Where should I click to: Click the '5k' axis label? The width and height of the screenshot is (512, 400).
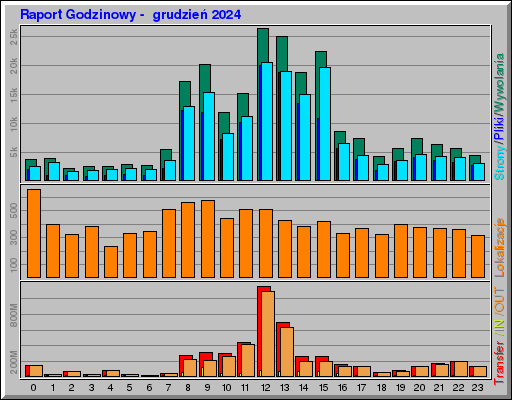14,152
